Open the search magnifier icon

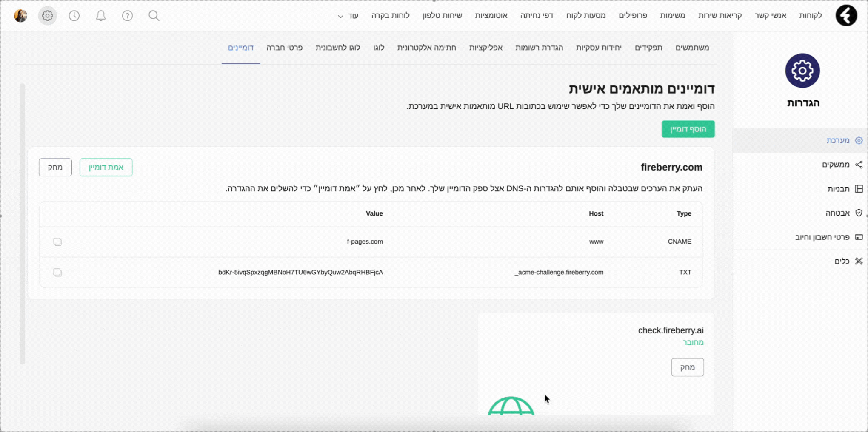click(x=154, y=16)
